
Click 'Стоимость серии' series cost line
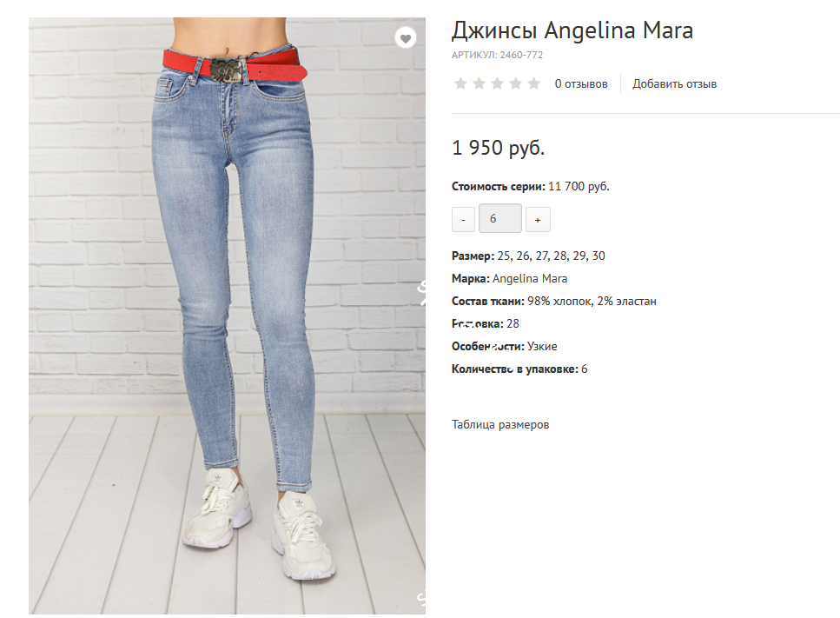pos(531,187)
